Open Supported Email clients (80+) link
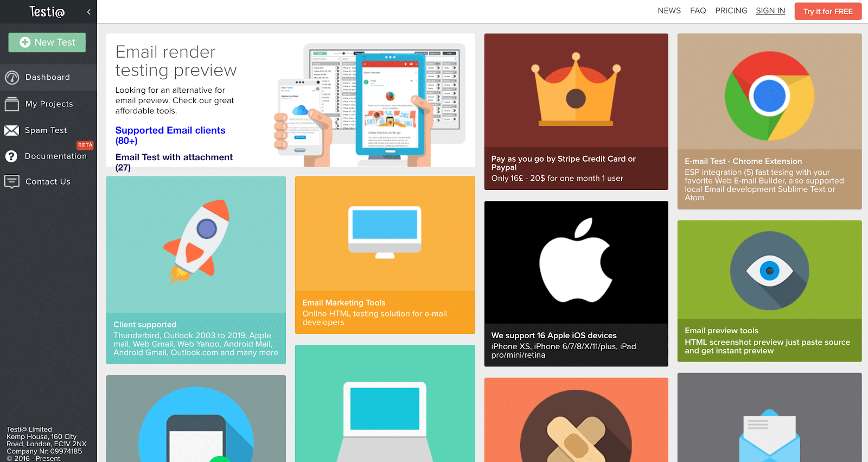This screenshot has width=868, height=462. [170, 135]
